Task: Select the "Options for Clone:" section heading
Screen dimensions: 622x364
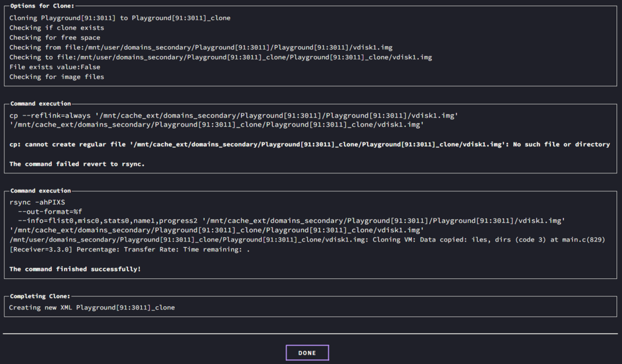Action: pyautogui.click(x=42, y=6)
